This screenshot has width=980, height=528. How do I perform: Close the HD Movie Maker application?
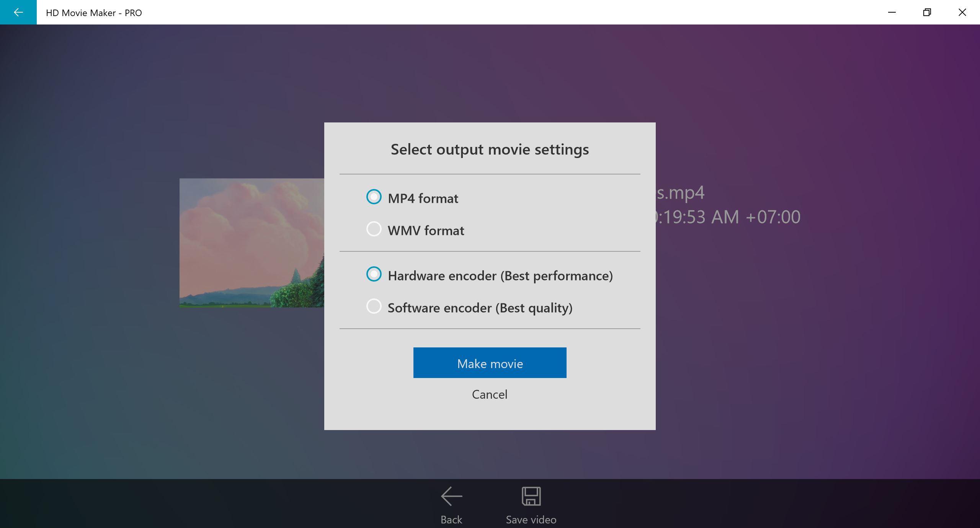coord(962,12)
